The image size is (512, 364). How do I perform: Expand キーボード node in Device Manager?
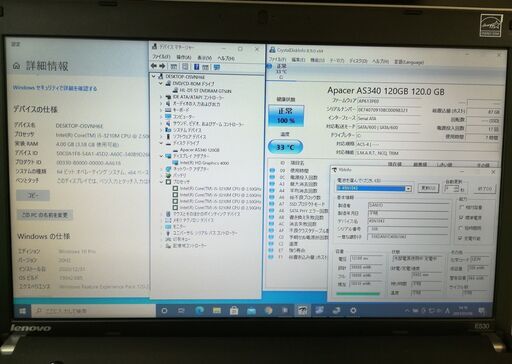[161, 110]
